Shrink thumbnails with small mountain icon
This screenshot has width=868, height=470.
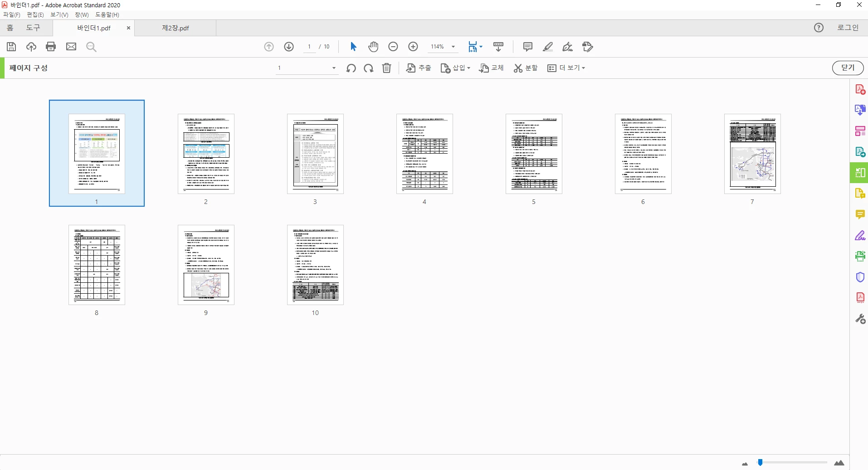(x=745, y=464)
